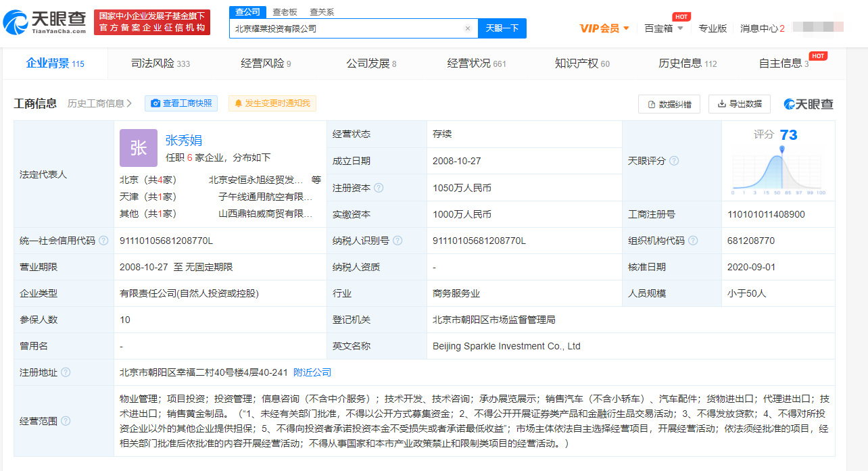Click the TianYanCha logo at top left
The width and height of the screenshot is (868, 471).
[x=45, y=22]
